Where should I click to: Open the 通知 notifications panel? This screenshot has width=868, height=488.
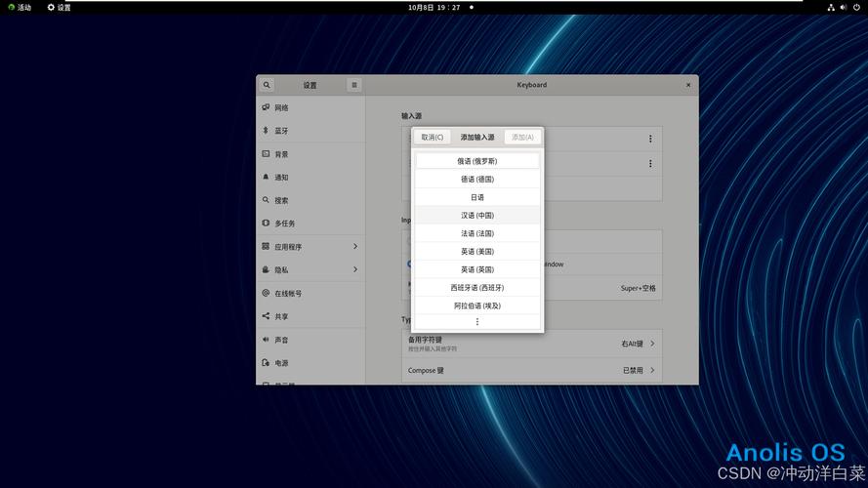[310, 177]
